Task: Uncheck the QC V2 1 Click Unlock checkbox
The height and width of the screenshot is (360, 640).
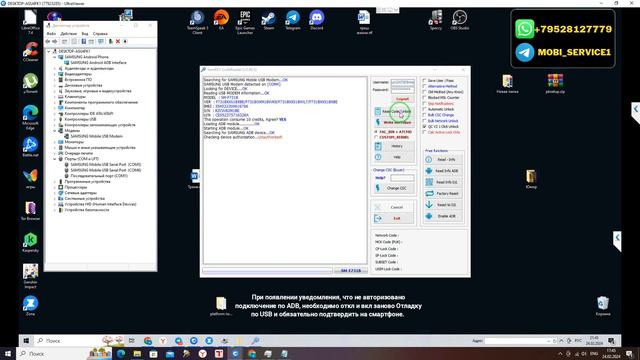Action: [x=425, y=127]
